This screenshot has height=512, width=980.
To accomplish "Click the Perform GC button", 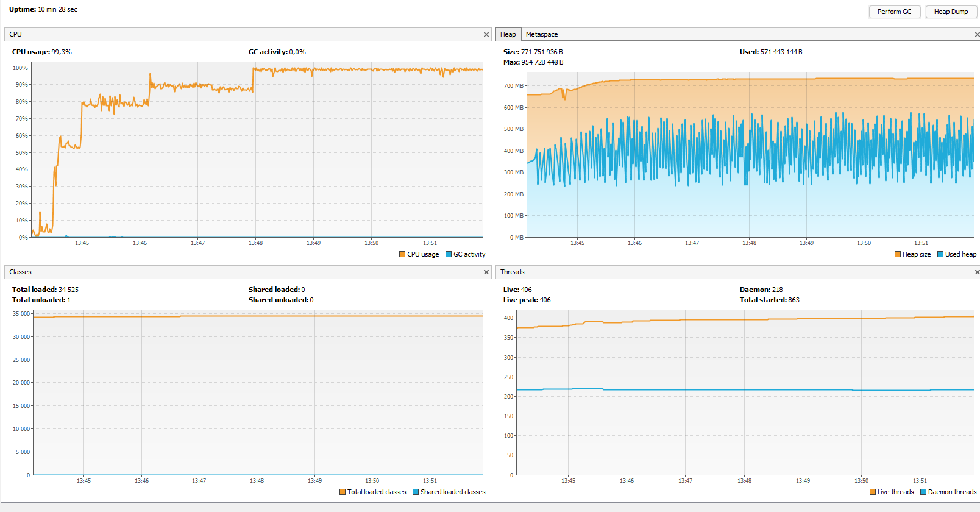I will click(x=894, y=12).
